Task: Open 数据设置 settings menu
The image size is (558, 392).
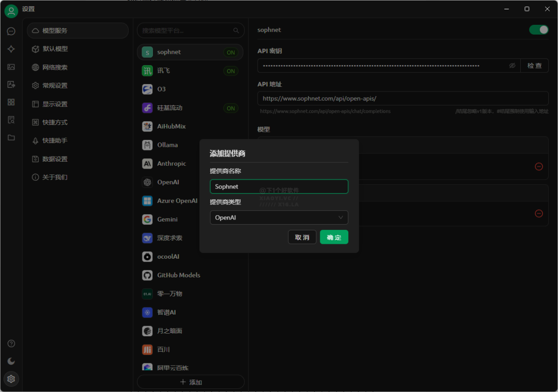Action: coord(78,159)
